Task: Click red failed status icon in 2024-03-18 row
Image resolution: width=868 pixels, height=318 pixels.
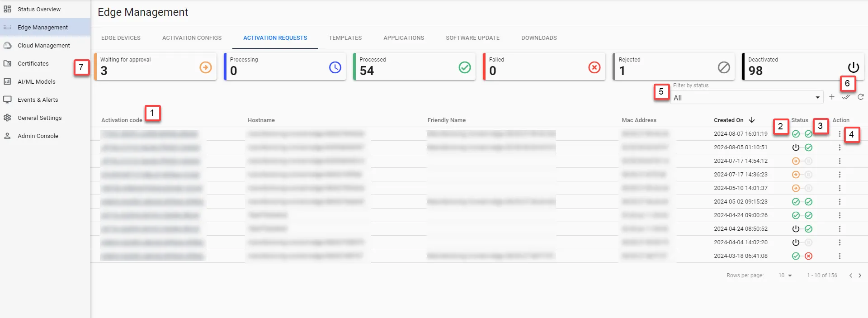Action: (x=809, y=256)
